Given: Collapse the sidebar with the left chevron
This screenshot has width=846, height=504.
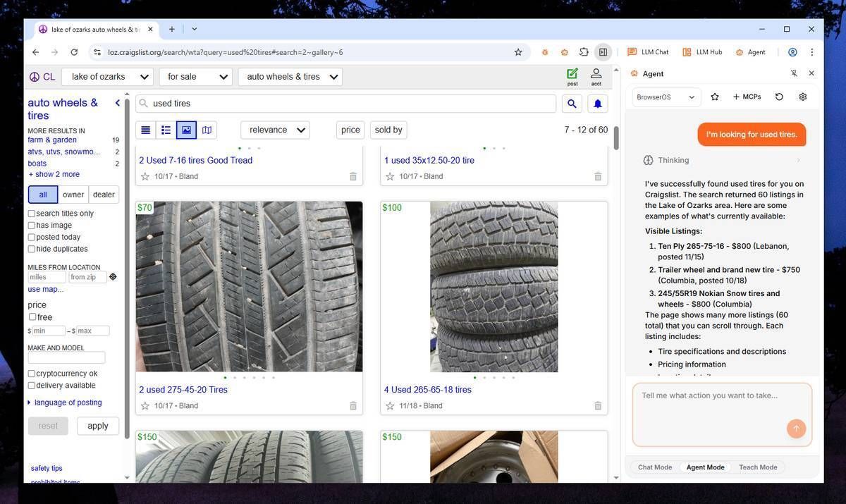Looking at the screenshot, I should coord(118,103).
